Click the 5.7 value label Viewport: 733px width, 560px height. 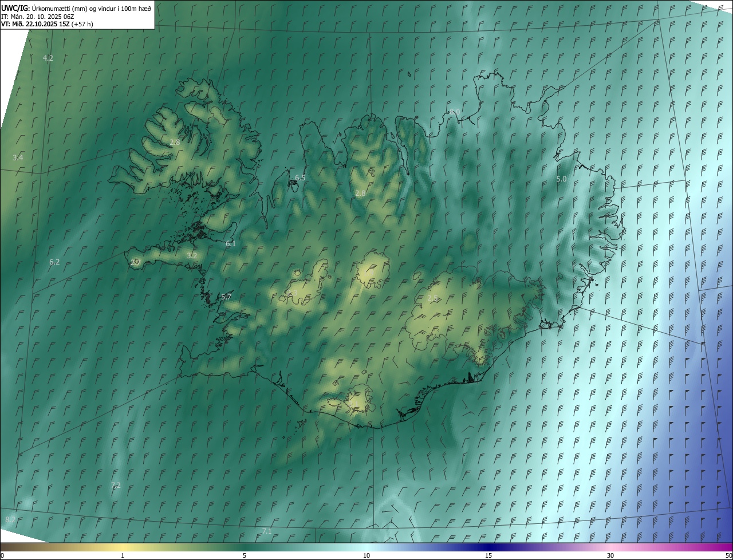[226, 297]
